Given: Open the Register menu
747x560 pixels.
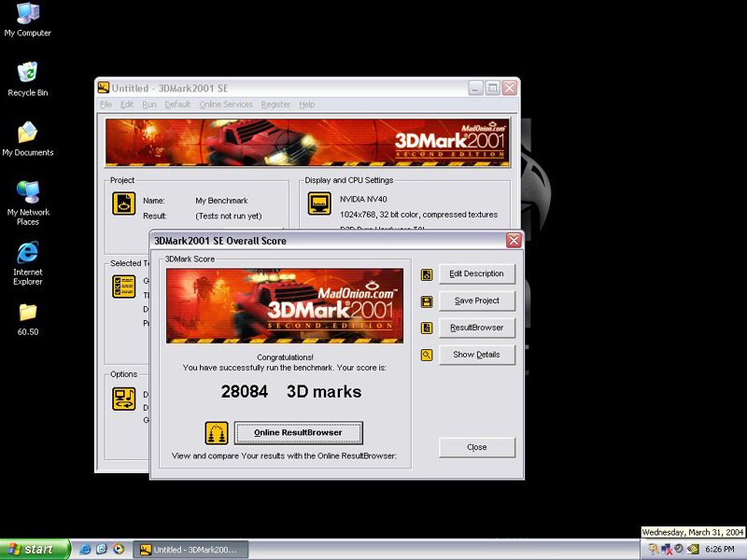Looking at the screenshot, I should [x=275, y=105].
